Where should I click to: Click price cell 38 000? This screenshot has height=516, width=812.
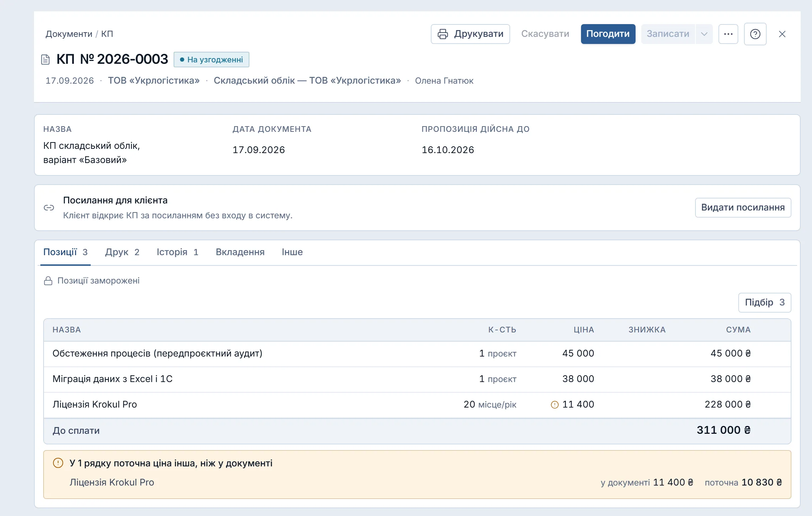pos(578,379)
